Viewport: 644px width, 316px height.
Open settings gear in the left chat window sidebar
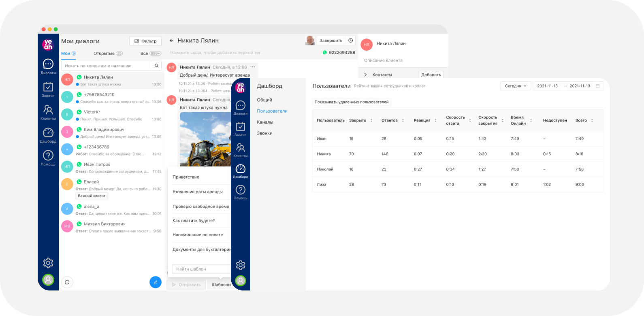click(x=48, y=263)
